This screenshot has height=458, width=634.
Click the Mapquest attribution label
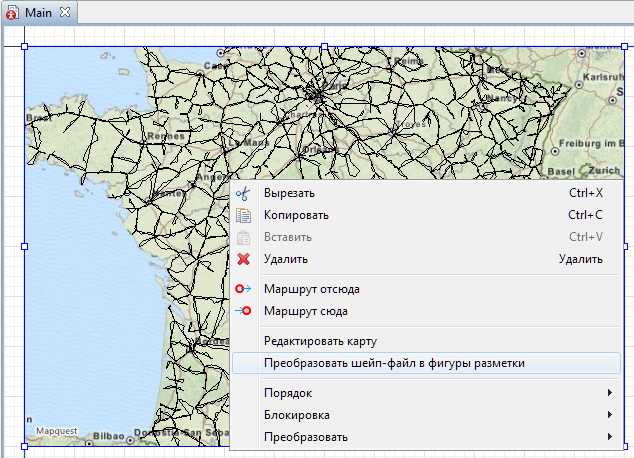point(56,431)
